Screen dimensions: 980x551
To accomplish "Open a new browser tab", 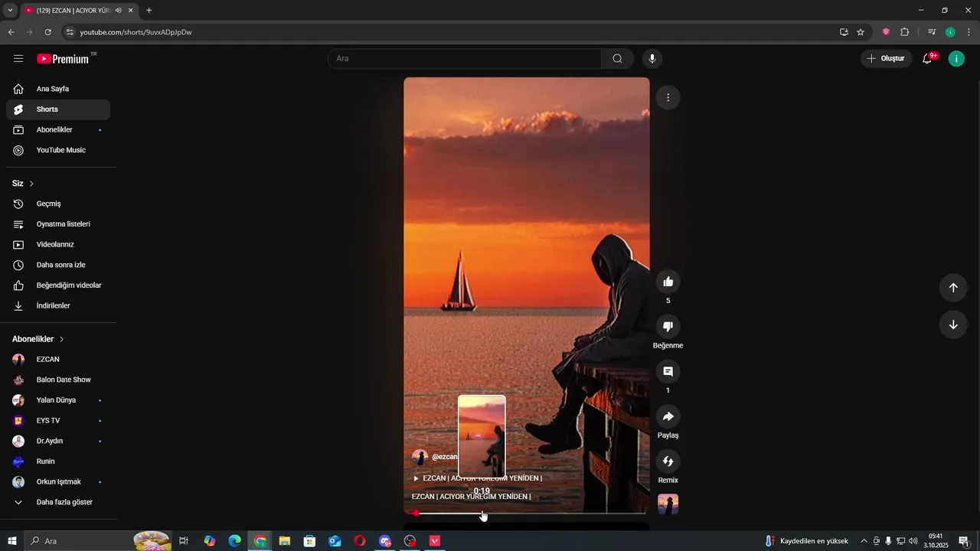I will 149,11.
